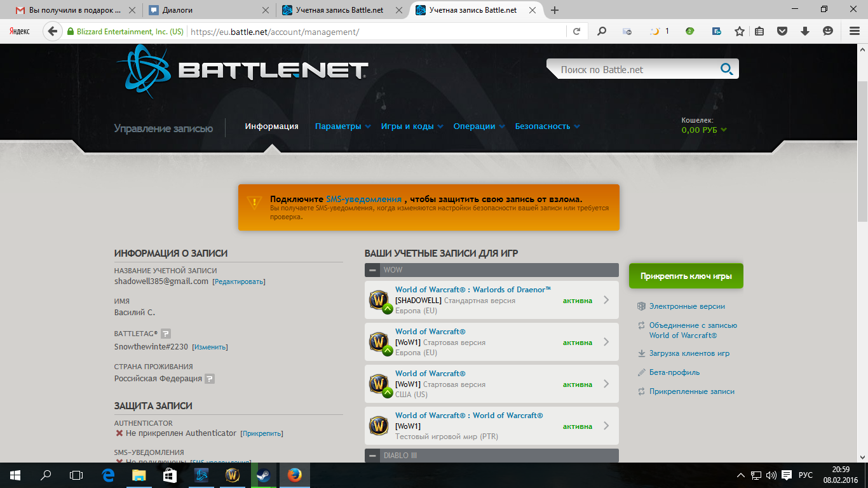Open the Firefox hamburger menu
The height and width of the screenshot is (488, 868).
tap(854, 31)
